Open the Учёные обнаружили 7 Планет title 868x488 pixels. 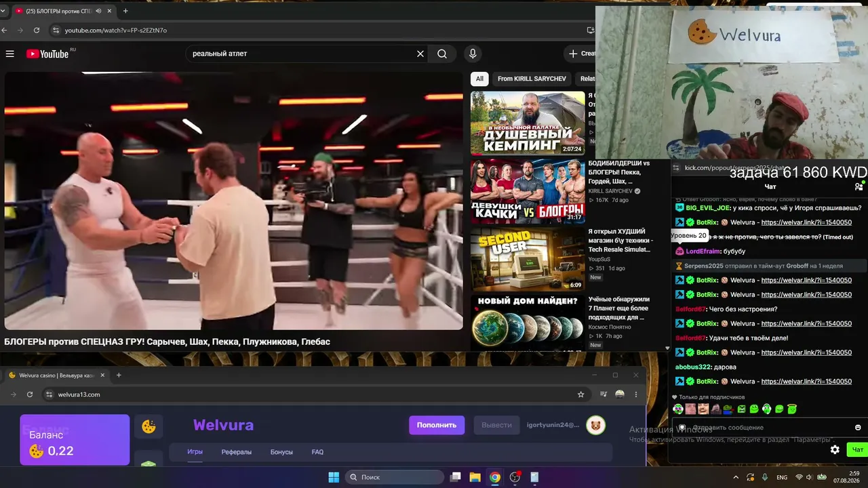click(x=618, y=308)
